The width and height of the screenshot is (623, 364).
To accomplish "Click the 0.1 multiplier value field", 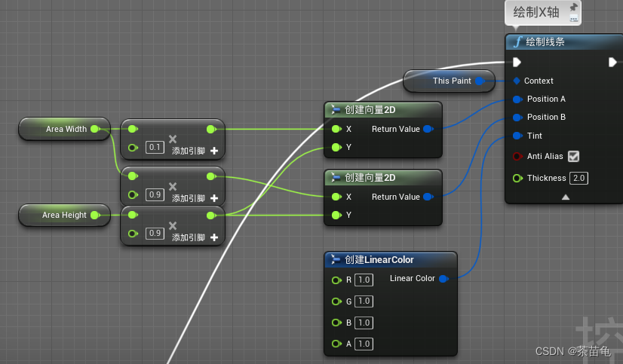I will tap(155, 148).
